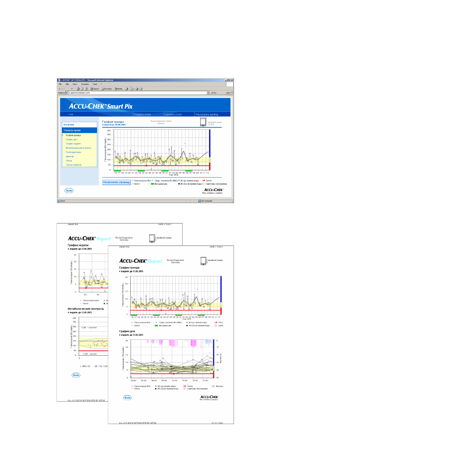Select Дневник in sidebar
The image size is (476, 476).
click(x=70, y=156)
